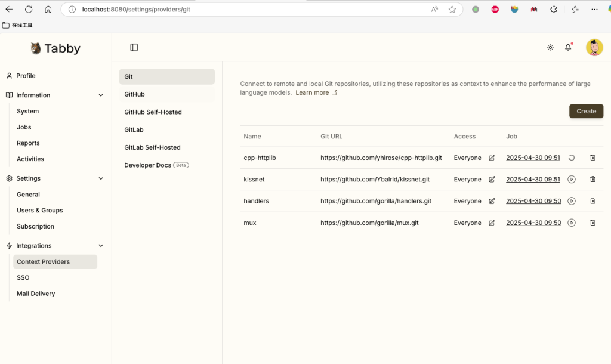Open cpp-httplib job 2025-04-30 09:51
The height and width of the screenshot is (364, 611).
tap(533, 158)
